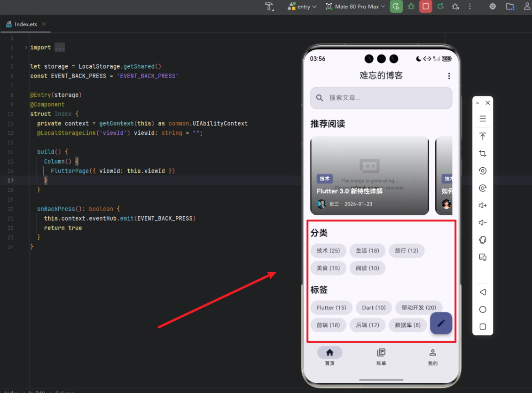Click the build hammer icon
Image resolution: width=532 pixels, height=393 pixels.
pos(269,7)
